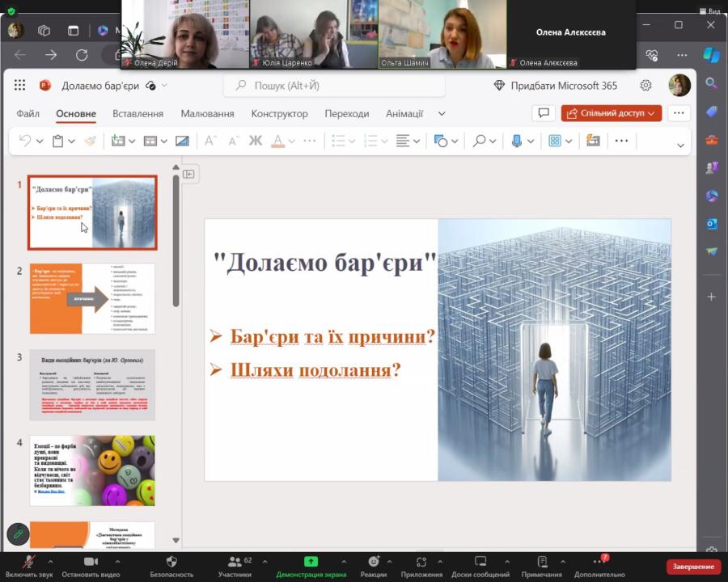728x582 pixels.
Task: Expand the Layout dropdown arrow
Action: pyautogui.click(x=164, y=141)
